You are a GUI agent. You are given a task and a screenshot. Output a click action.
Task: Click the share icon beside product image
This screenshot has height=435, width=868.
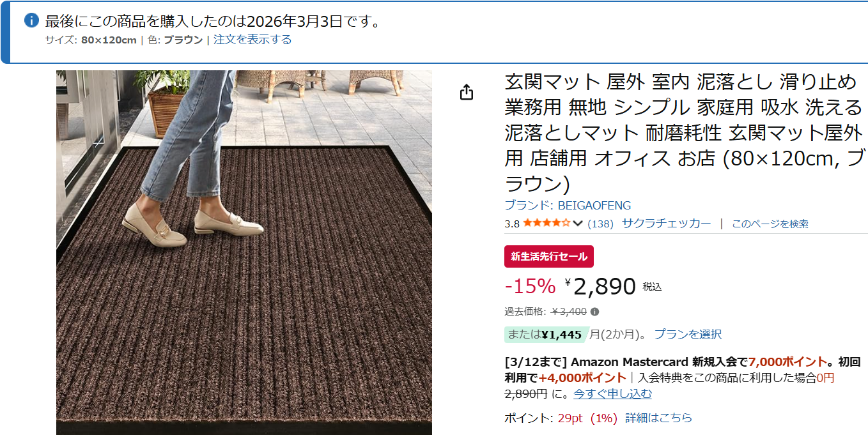point(467,92)
